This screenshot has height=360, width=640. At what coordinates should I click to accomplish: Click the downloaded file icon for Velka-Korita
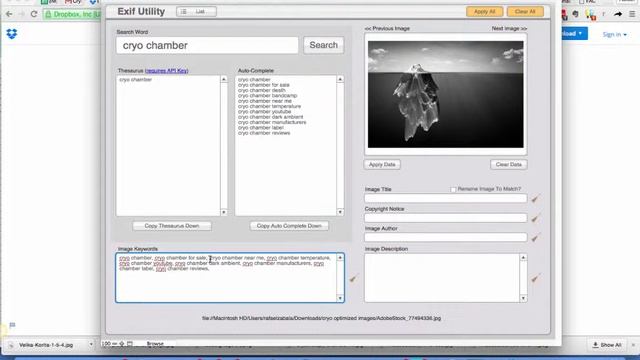pos(11,345)
